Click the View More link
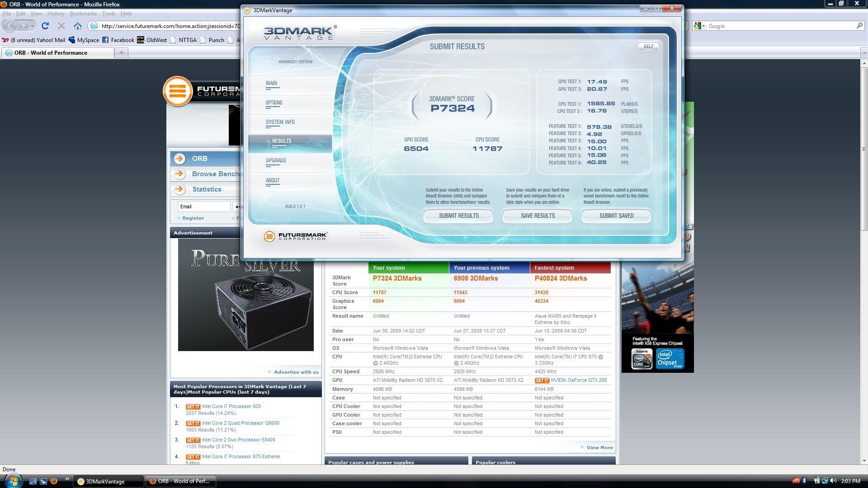868x488 pixels. (599, 448)
